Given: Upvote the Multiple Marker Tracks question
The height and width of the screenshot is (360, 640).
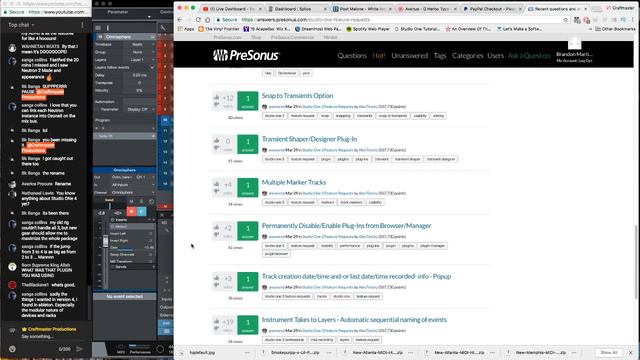Looking at the screenshot, I should pos(216,184).
